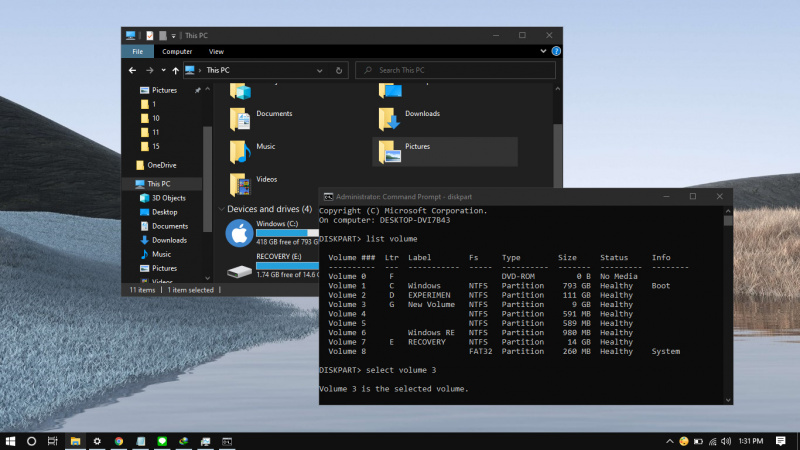Open Cortana search circle on taskbar
The image size is (800, 450).
31,441
